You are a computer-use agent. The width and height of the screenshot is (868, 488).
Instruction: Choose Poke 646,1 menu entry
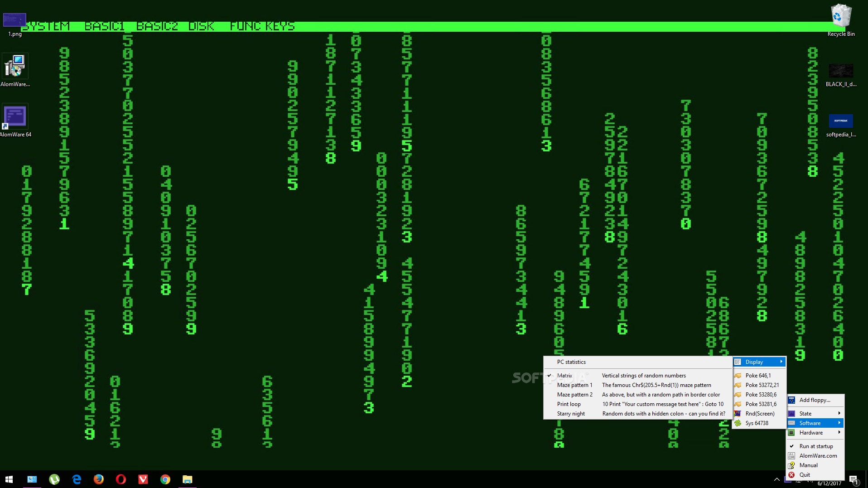(759, 375)
